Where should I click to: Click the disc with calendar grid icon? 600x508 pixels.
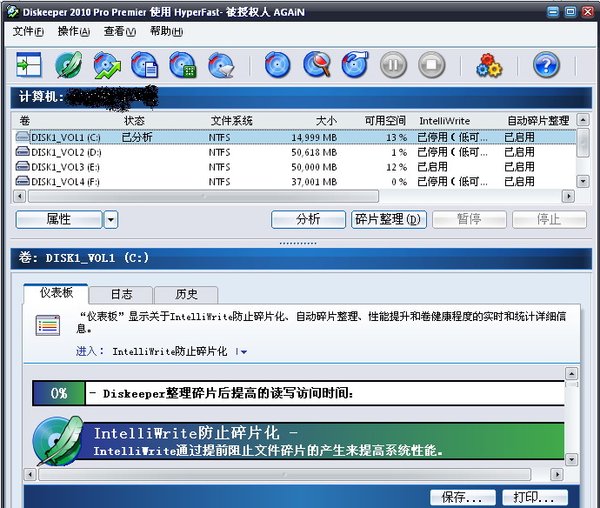183,65
